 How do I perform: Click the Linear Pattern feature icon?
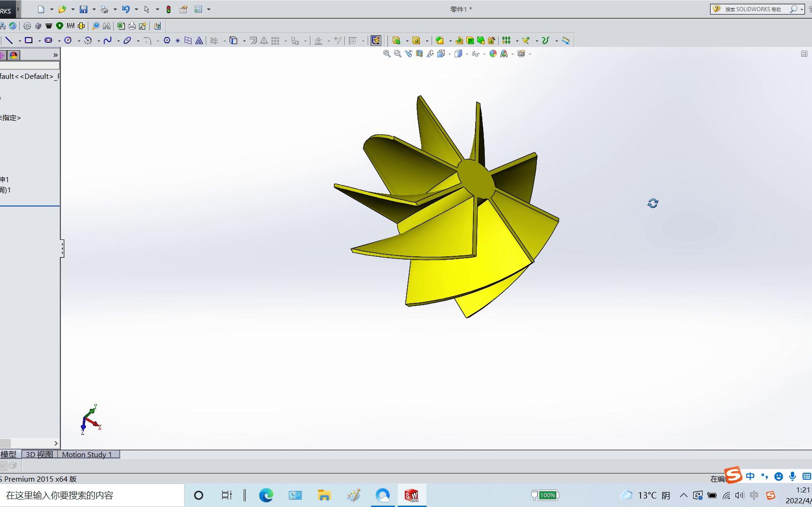coord(506,40)
